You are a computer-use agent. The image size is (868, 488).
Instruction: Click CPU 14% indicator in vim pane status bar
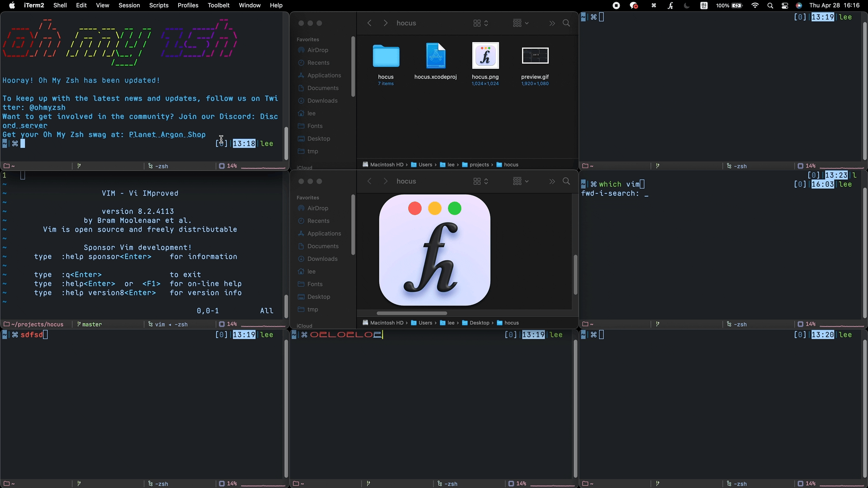pos(228,324)
